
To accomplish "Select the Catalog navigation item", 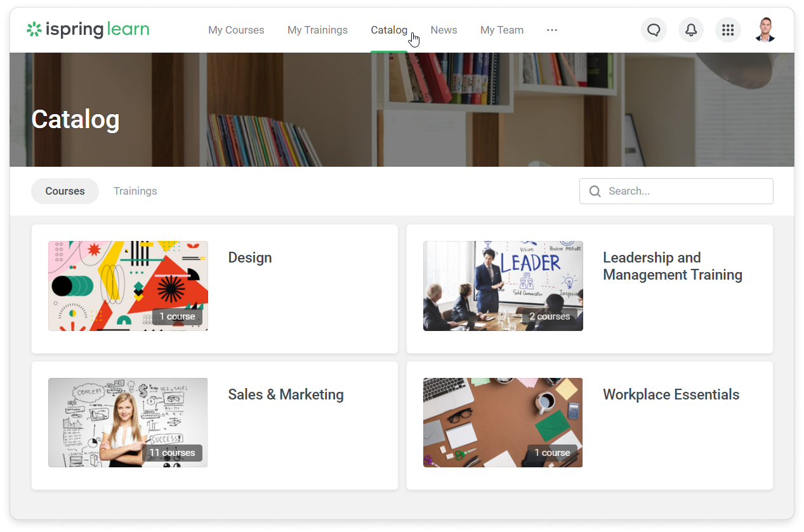I will [389, 30].
